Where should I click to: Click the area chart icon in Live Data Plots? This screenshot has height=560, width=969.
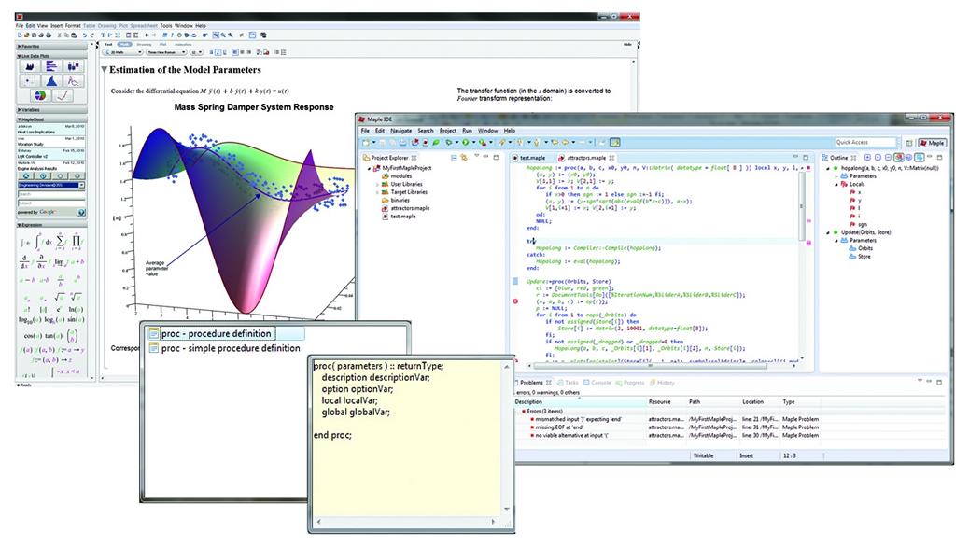(29, 66)
